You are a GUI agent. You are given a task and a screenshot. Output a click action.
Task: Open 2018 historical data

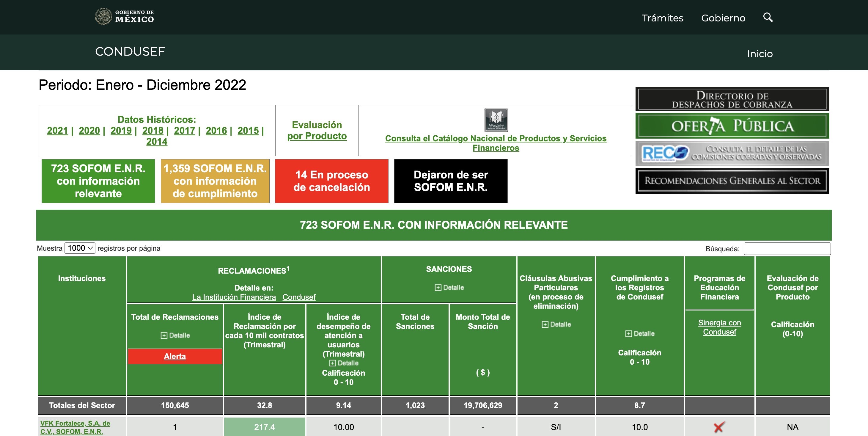coord(152,131)
